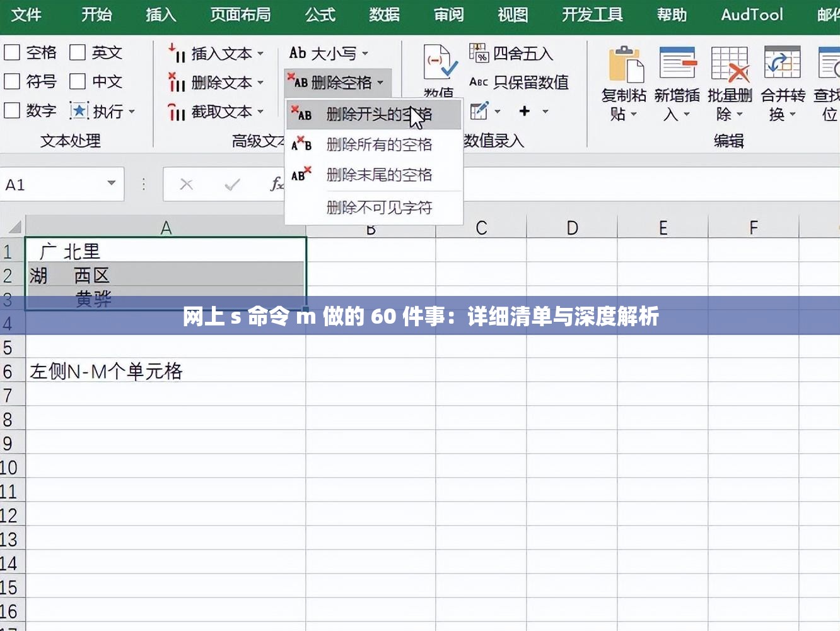Check the 中文 option
Image resolution: width=840 pixels, height=631 pixels.
click(x=78, y=81)
